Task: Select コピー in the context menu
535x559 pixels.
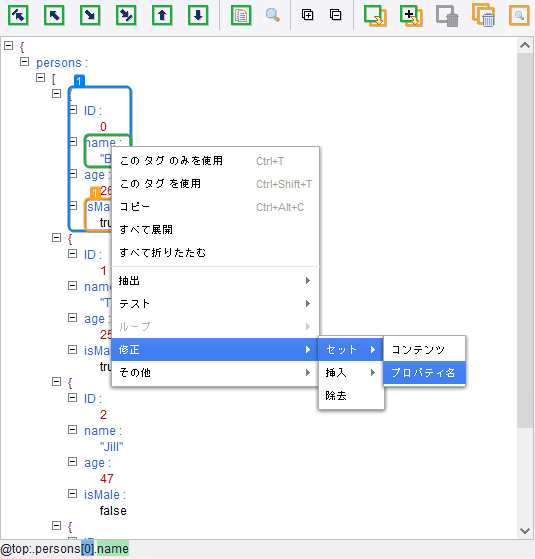Action: click(x=215, y=207)
